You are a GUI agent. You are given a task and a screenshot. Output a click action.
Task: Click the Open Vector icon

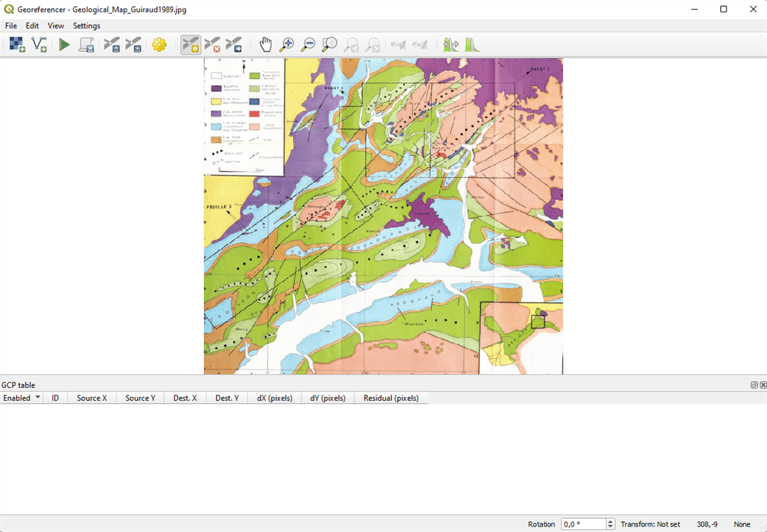pos(38,45)
